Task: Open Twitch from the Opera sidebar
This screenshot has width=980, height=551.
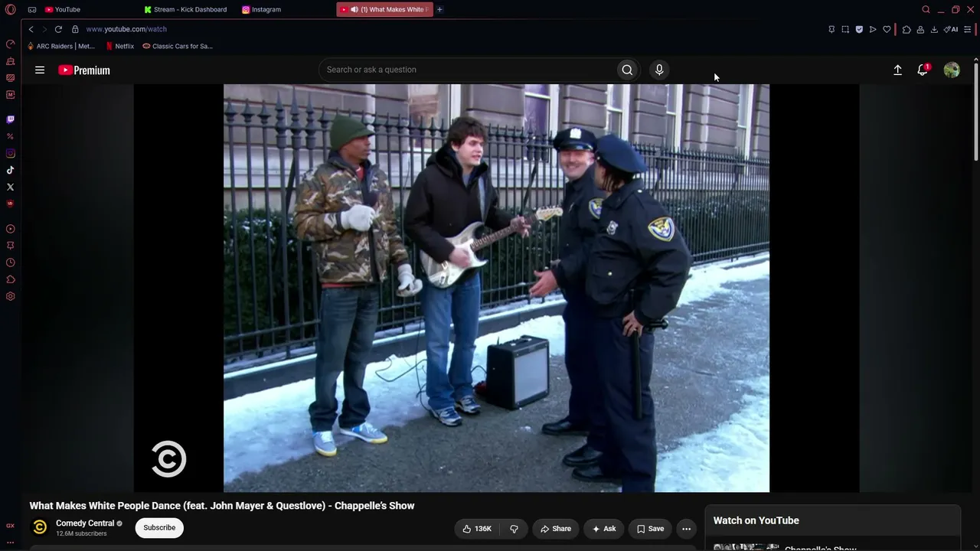Action: 10,119
